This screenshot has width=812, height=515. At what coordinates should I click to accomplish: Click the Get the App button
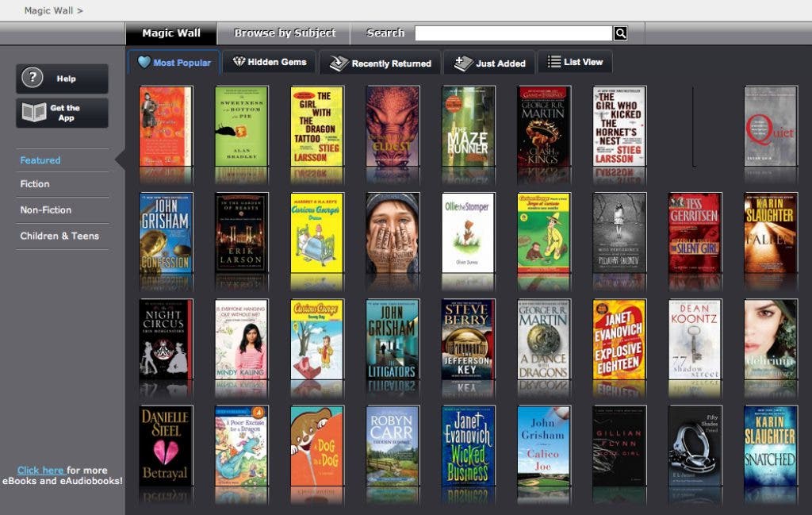(62, 113)
